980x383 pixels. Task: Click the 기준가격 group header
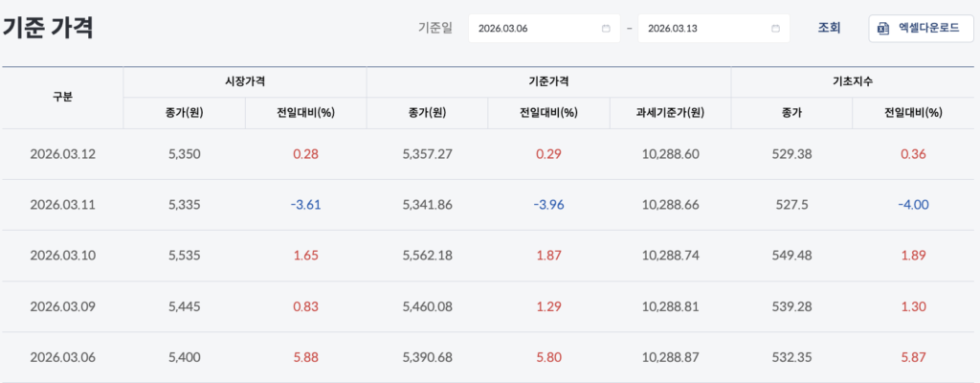tap(548, 82)
